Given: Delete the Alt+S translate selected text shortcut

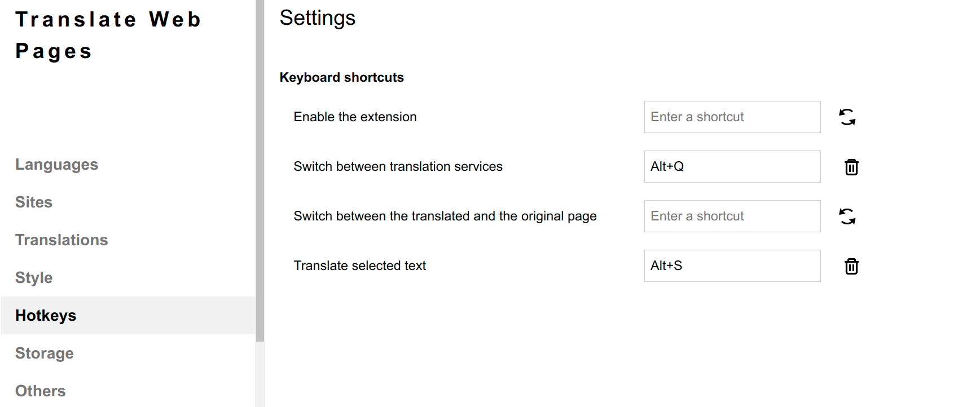Looking at the screenshot, I should [852, 266].
